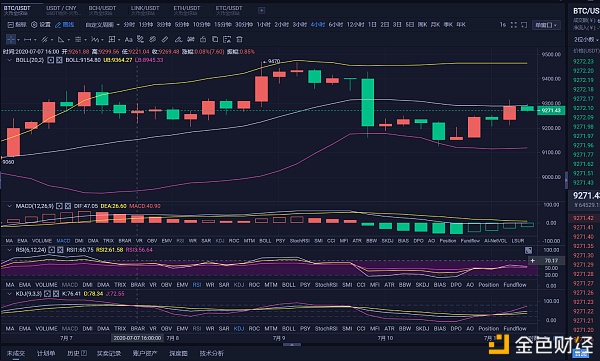Select the Aa text annotation tool
This screenshot has width=600, height=361.
(129, 39)
